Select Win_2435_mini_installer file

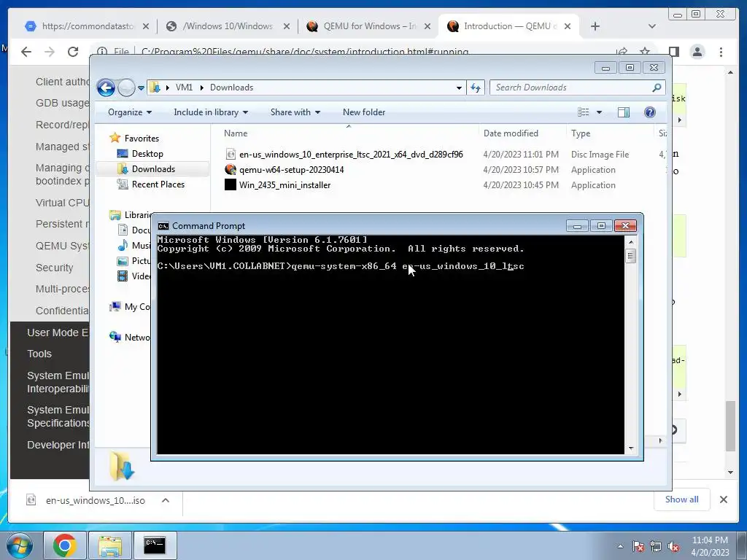coord(285,185)
